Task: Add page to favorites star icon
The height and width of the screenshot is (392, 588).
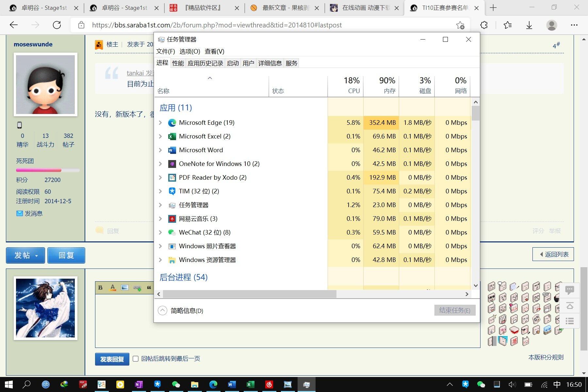Action: [x=460, y=25]
